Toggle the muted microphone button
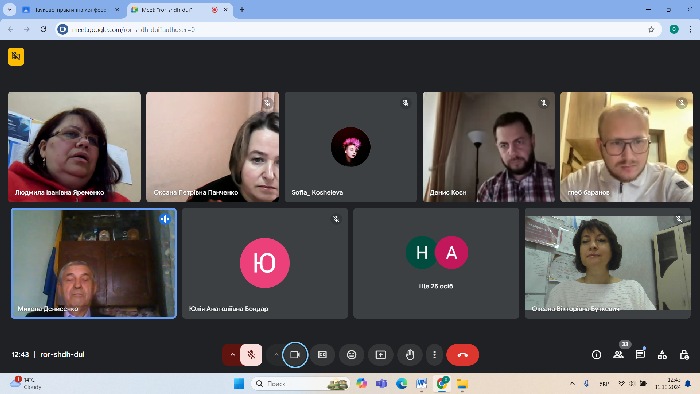 [251, 355]
